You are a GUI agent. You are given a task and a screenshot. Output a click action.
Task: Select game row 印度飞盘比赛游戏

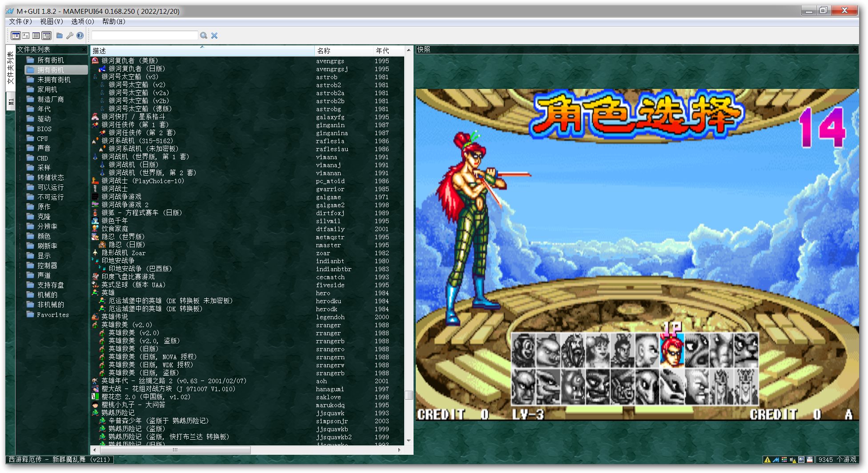click(x=247, y=277)
